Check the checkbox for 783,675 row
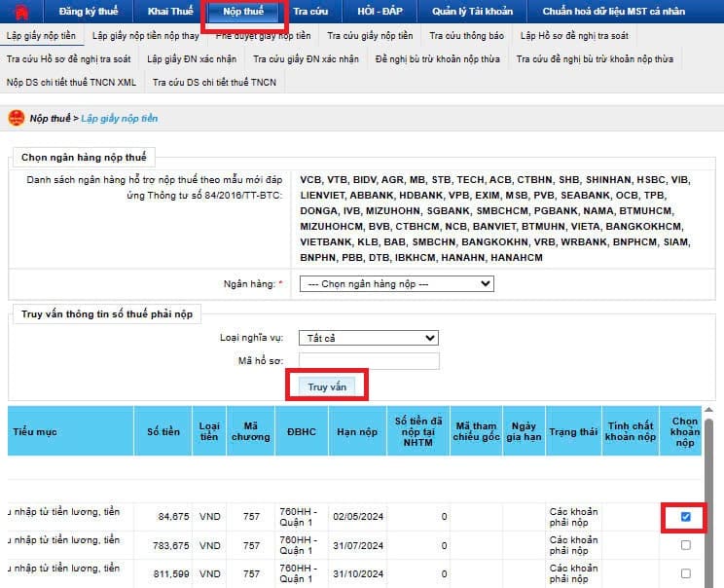This screenshot has height=588, width=724. [x=686, y=545]
